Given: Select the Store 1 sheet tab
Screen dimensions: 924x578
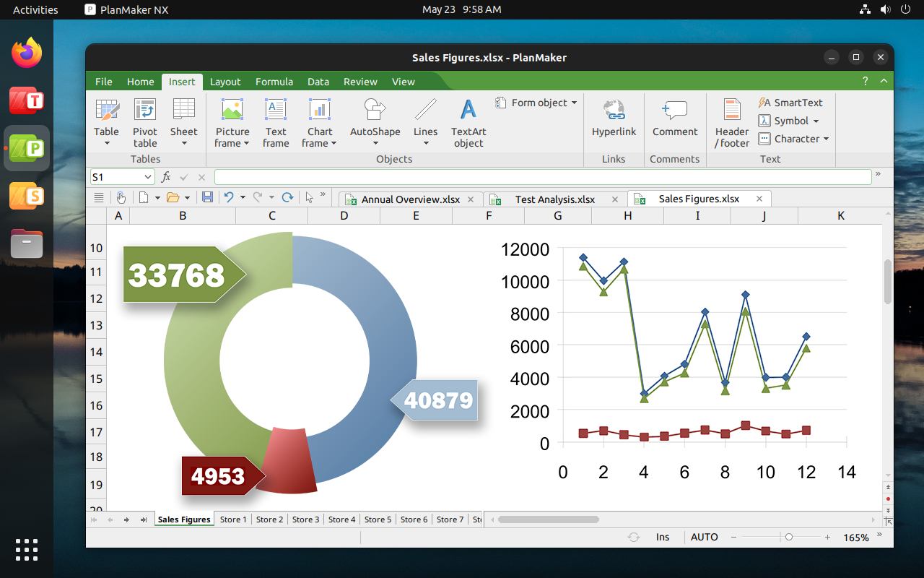Looking at the screenshot, I should 233,519.
